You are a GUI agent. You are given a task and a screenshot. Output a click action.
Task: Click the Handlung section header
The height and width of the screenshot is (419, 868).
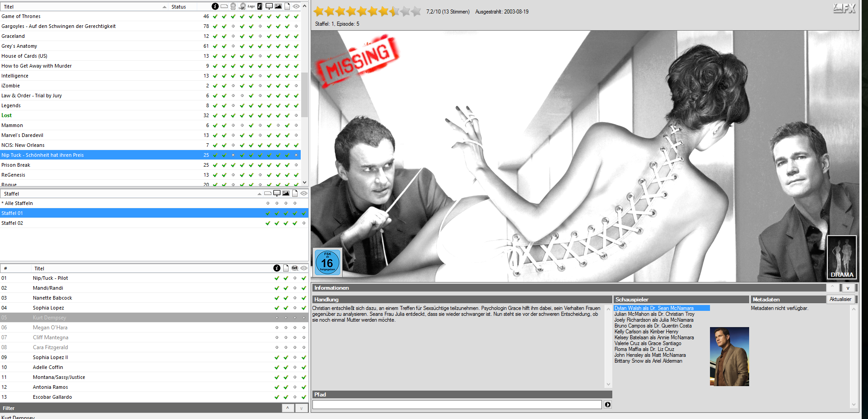(x=462, y=299)
